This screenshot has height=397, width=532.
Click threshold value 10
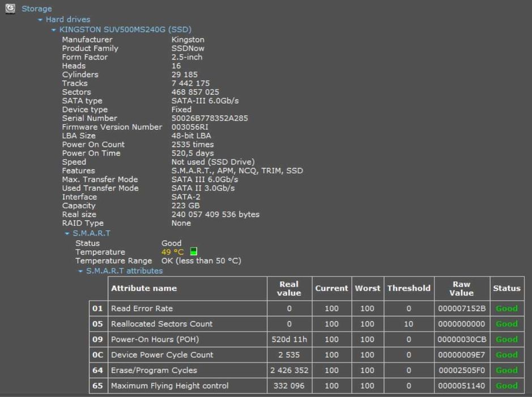click(409, 324)
